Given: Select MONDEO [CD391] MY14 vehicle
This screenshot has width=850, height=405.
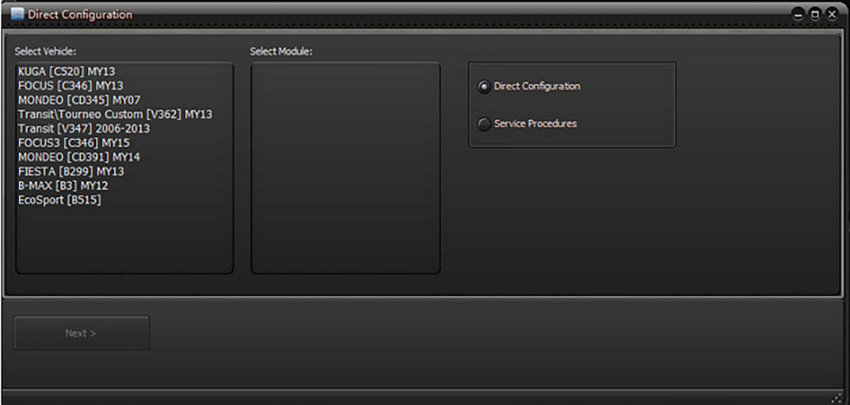Looking at the screenshot, I should pyautogui.click(x=79, y=157).
